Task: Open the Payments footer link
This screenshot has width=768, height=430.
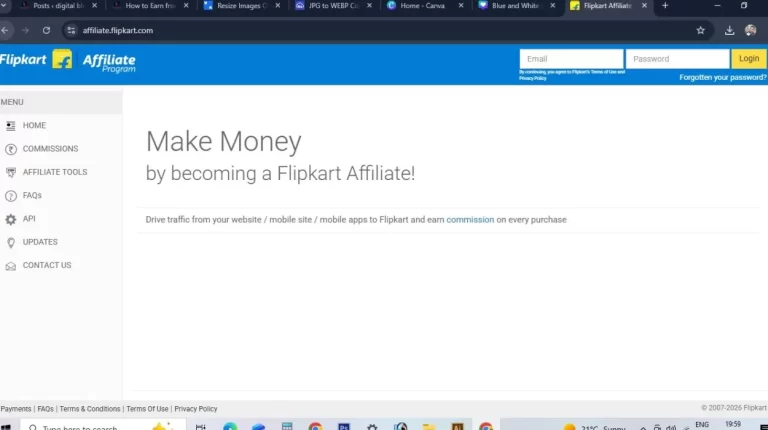Action: pyautogui.click(x=16, y=409)
